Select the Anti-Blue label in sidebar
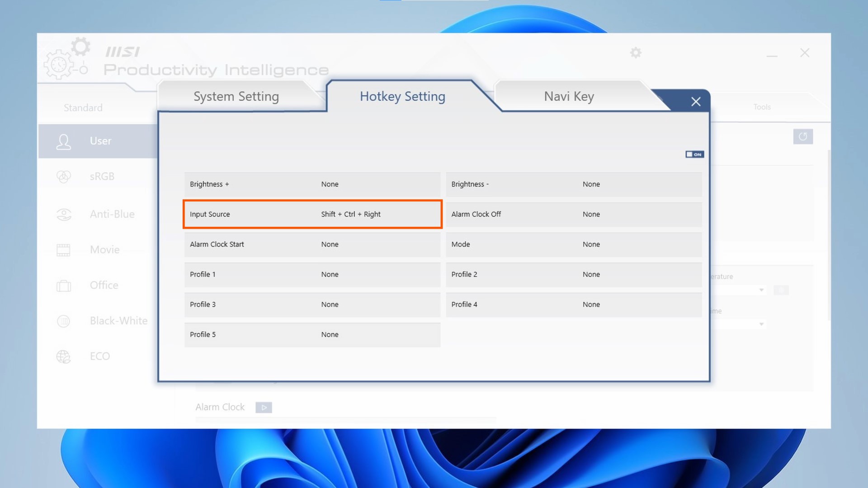This screenshot has width=868, height=488. pos(112,214)
